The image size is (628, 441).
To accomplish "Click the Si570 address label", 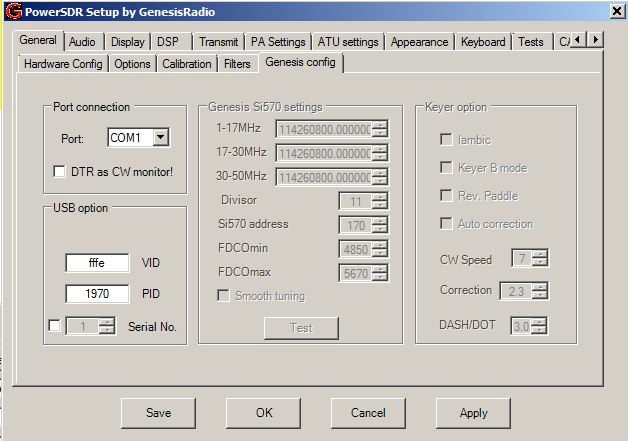I will tap(253, 224).
